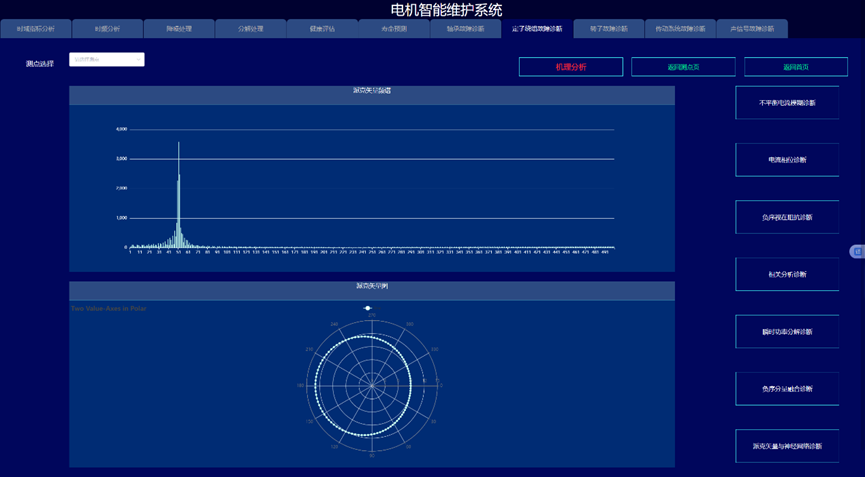Click the tallest spectrum peak in the upper chart
Image resolution: width=865 pixels, height=477 pixels.
[179, 145]
